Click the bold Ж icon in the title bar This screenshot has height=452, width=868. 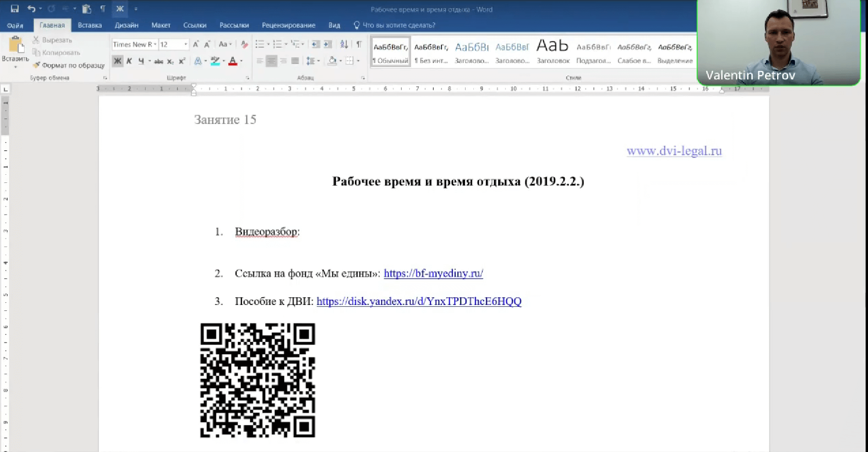[x=120, y=9]
